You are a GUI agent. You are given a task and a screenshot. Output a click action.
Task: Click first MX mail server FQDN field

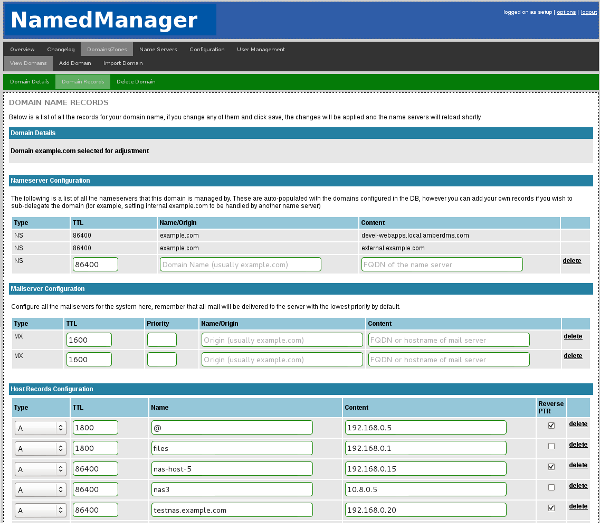[449, 340]
